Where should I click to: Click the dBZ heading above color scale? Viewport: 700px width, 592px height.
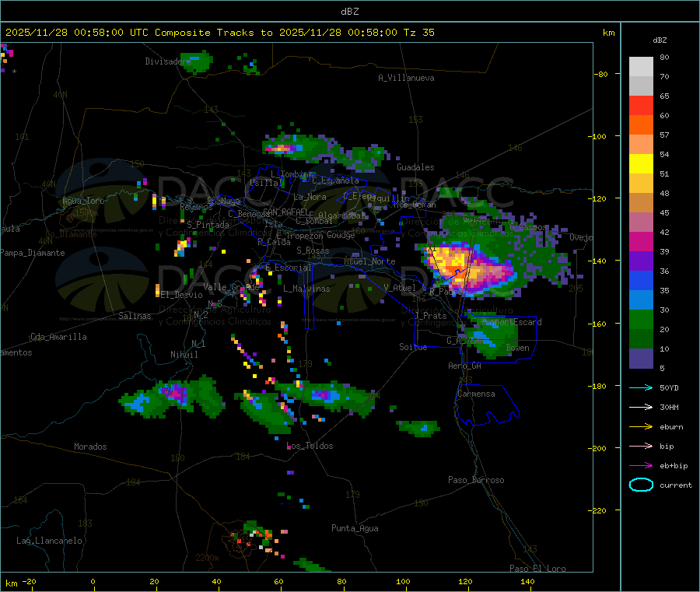[660, 40]
